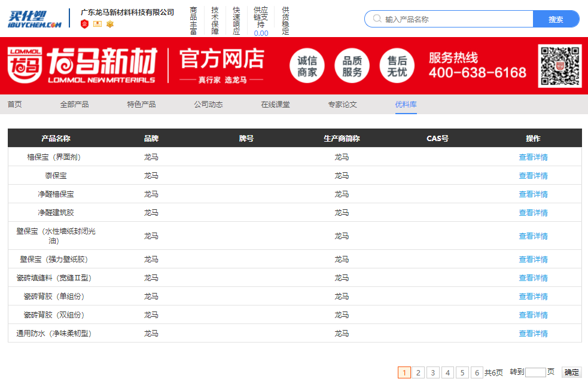Open the iBuyChem site logo
This screenshot has height=388, width=588.
(x=35, y=19)
